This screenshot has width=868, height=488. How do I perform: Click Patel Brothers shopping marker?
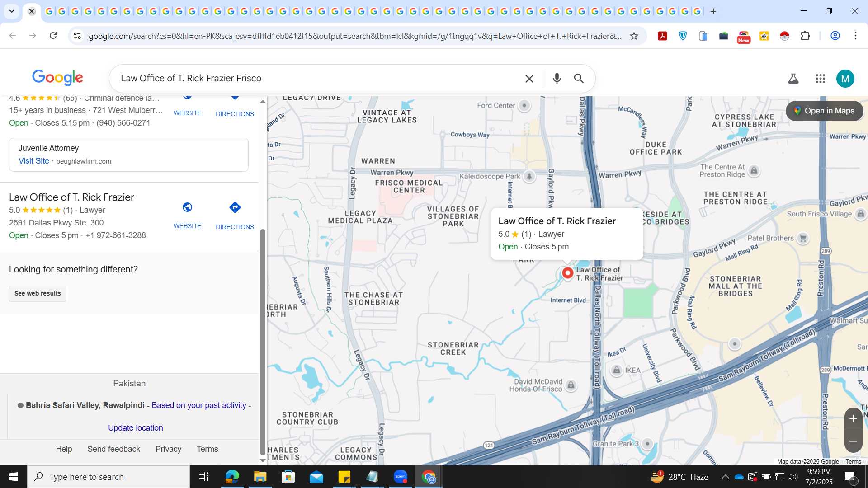coord(803,238)
